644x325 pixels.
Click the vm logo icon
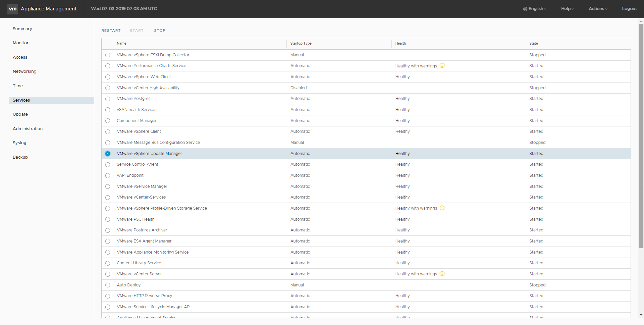click(13, 9)
